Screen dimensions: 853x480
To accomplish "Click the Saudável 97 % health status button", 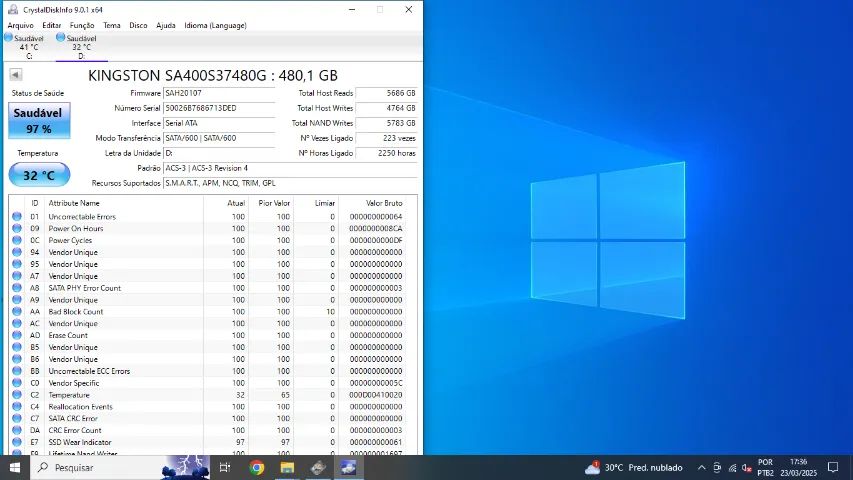I will tap(39, 120).
